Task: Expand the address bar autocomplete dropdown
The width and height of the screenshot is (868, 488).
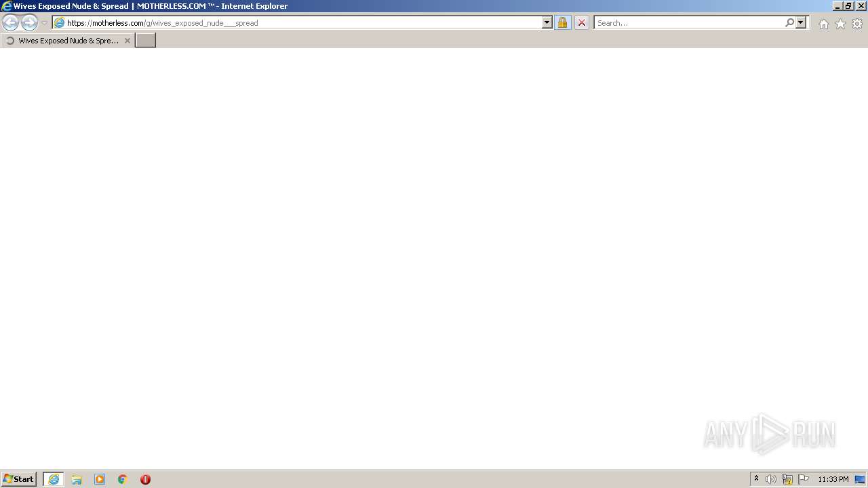Action: (x=547, y=23)
